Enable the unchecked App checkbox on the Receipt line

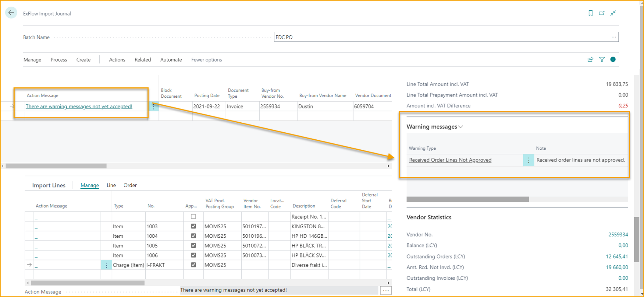pyautogui.click(x=194, y=216)
